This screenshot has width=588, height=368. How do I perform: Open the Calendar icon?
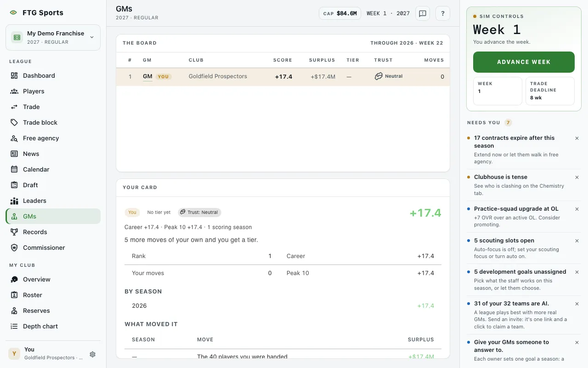coord(14,169)
